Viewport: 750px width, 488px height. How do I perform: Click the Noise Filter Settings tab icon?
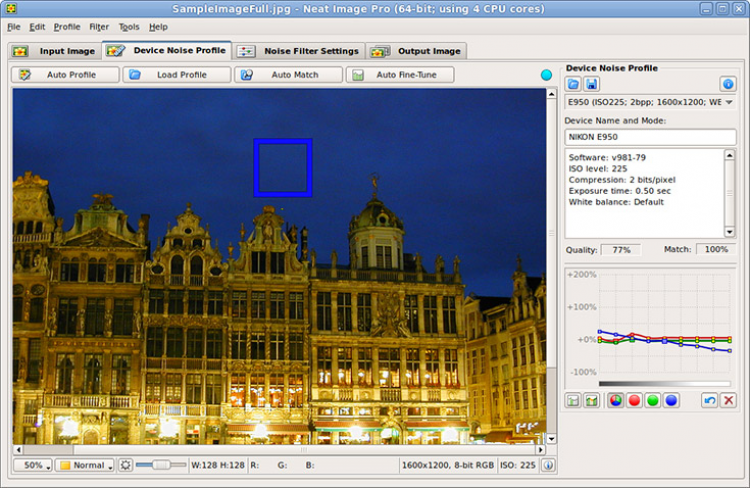pyautogui.click(x=246, y=51)
